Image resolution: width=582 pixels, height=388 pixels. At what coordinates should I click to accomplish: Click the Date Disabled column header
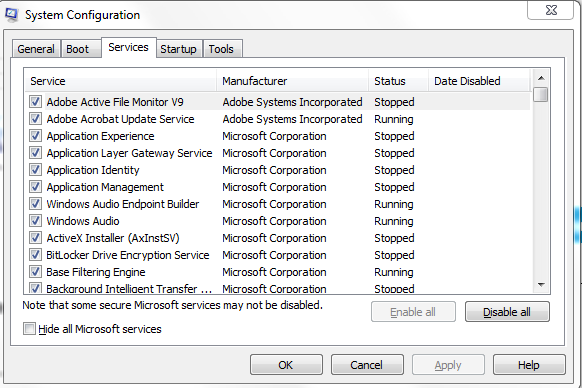(x=479, y=81)
